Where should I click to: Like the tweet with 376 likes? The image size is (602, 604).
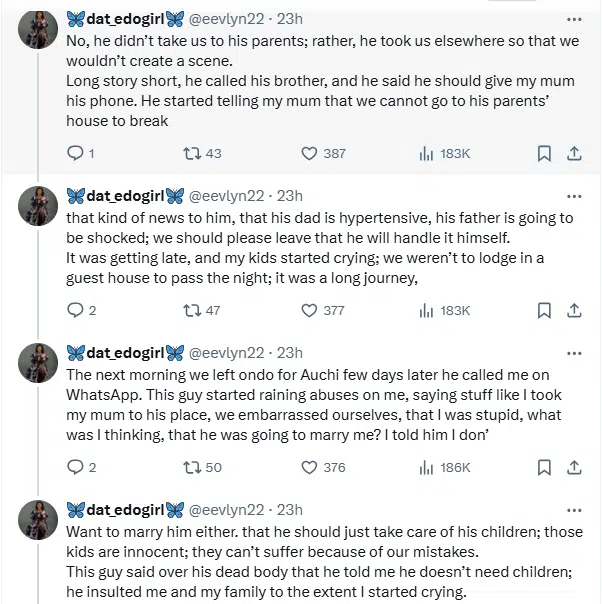(310, 467)
